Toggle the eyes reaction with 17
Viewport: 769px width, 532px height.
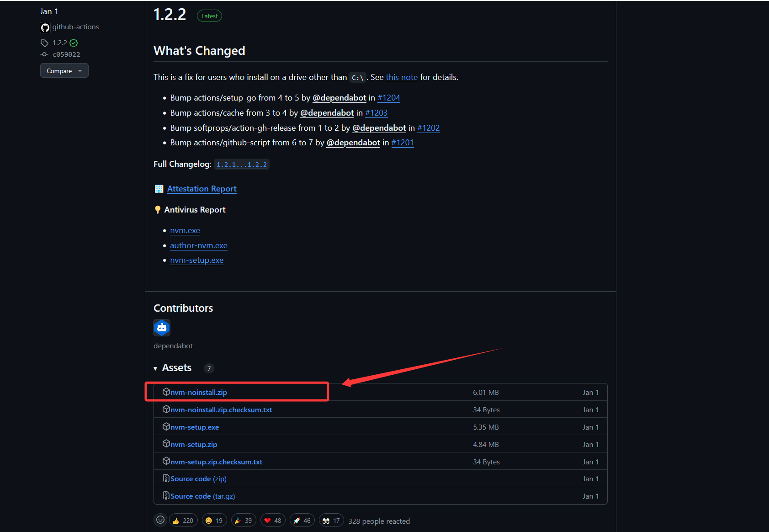331,521
